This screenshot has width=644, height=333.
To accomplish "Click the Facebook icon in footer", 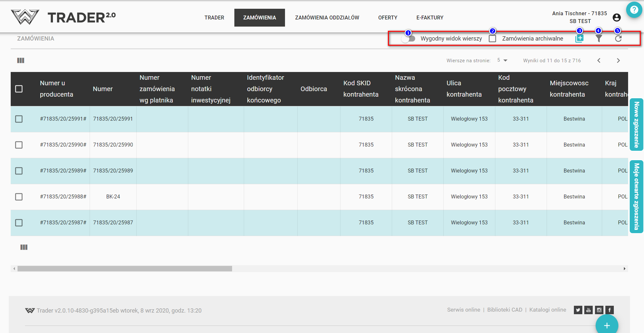I will pyautogui.click(x=609, y=310).
